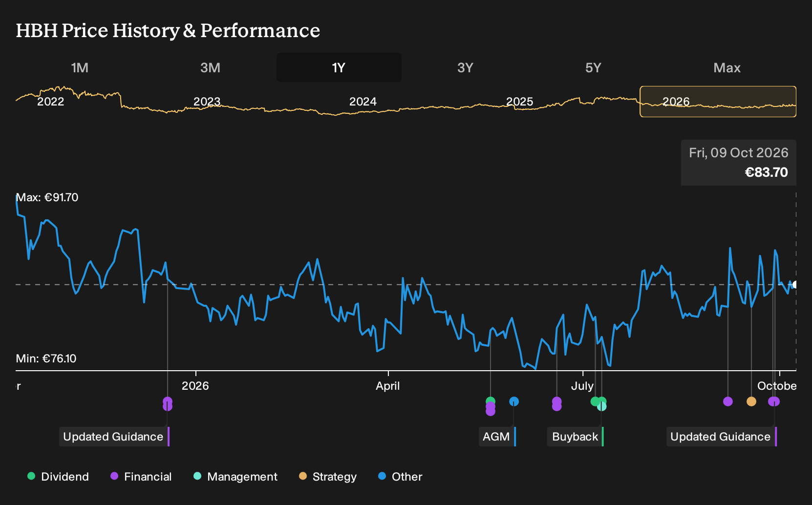Click the HBH Price History & Performance title
This screenshot has width=812, height=505.
[x=168, y=30]
